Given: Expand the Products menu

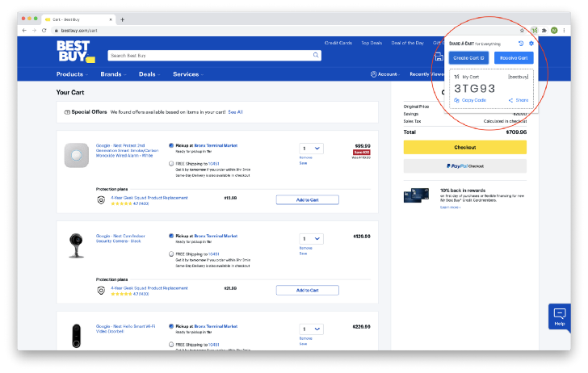Looking at the screenshot, I should pos(72,74).
